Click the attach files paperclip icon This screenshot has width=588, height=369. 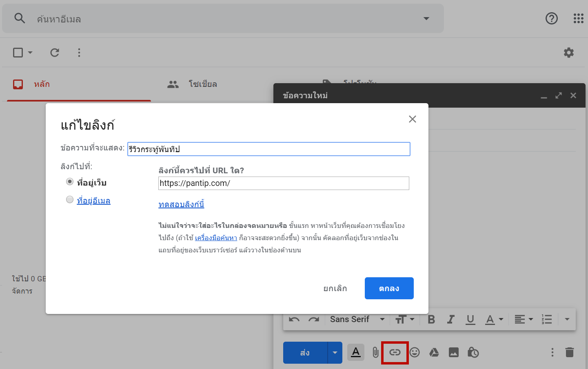click(x=375, y=352)
